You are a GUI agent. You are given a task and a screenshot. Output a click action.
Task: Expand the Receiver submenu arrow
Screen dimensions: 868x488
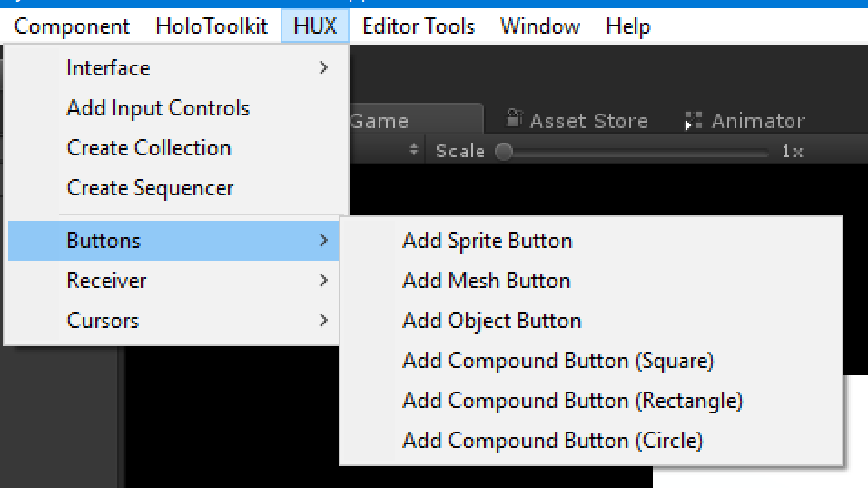click(x=324, y=280)
